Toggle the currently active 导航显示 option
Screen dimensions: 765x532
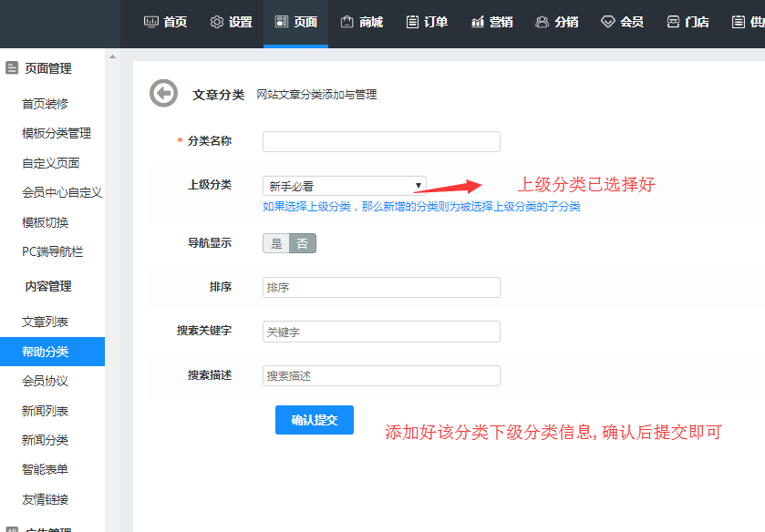302,242
